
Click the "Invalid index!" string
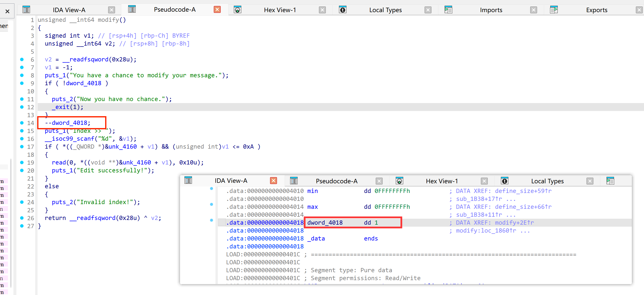coord(105,202)
